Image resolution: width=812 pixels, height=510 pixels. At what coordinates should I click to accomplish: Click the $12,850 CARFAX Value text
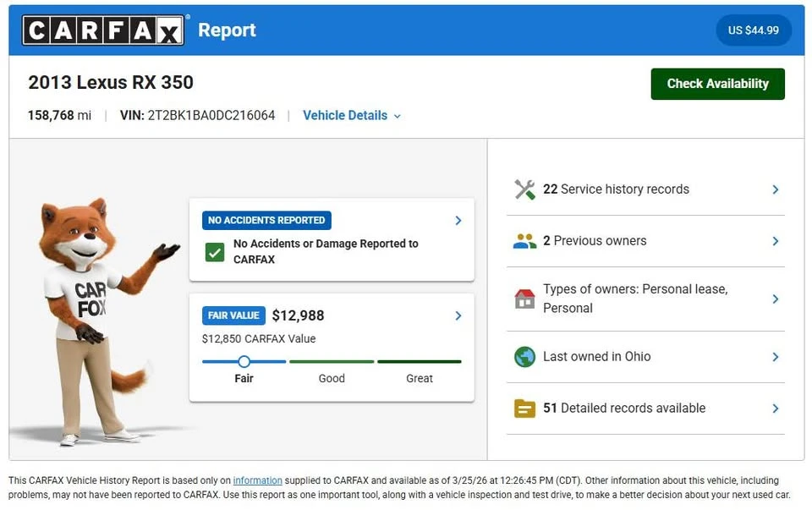point(259,339)
